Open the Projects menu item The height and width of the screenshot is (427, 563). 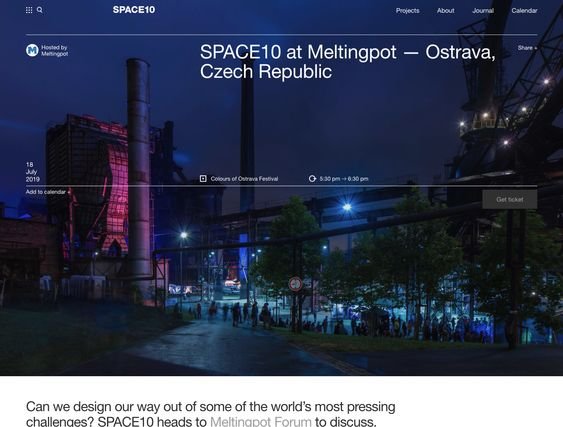pos(408,11)
